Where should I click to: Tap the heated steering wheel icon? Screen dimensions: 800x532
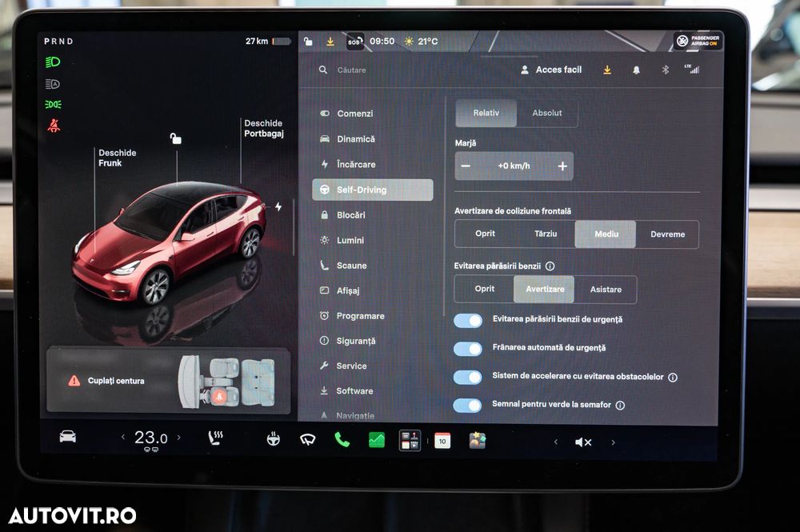tap(274, 438)
